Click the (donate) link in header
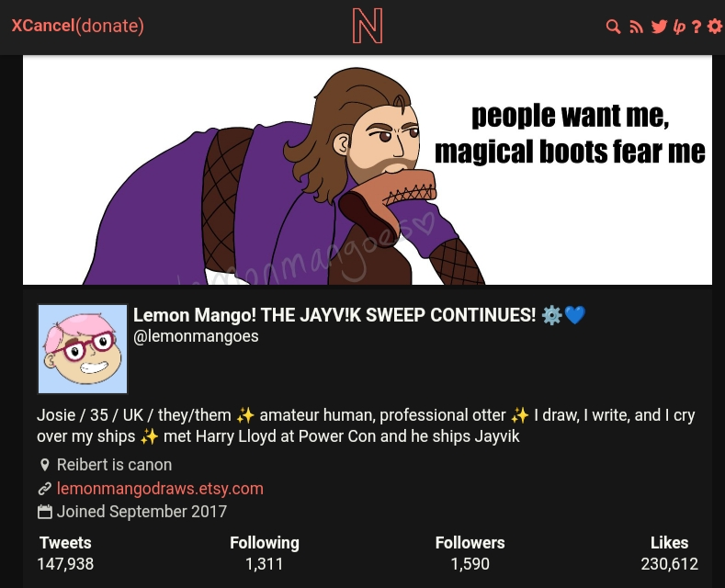The height and width of the screenshot is (588, 725). [x=109, y=26]
